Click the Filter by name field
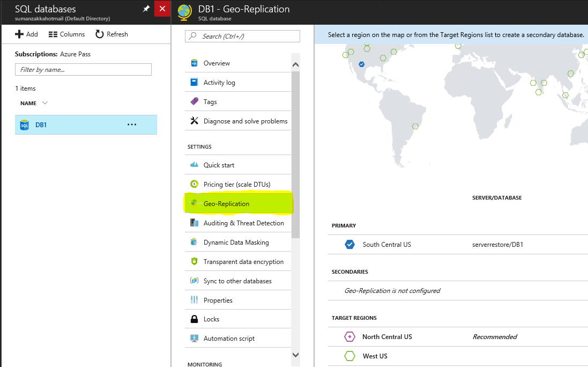Viewport: 588px width, 367px height. (83, 69)
